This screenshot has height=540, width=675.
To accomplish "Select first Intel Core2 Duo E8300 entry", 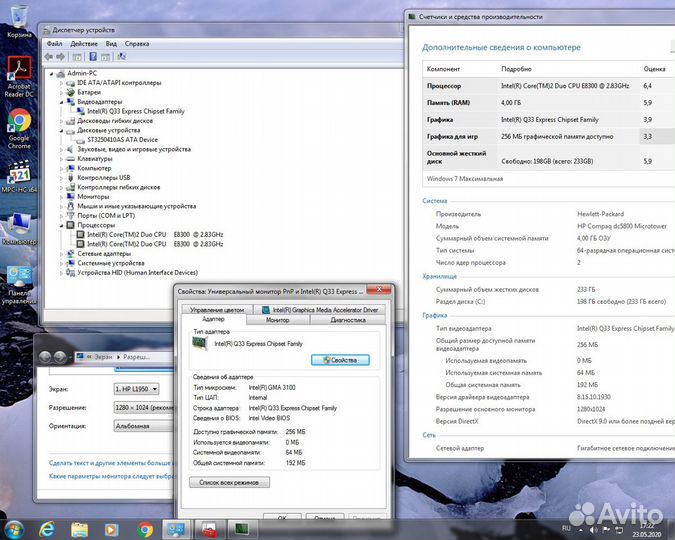I will coord(155,235).
